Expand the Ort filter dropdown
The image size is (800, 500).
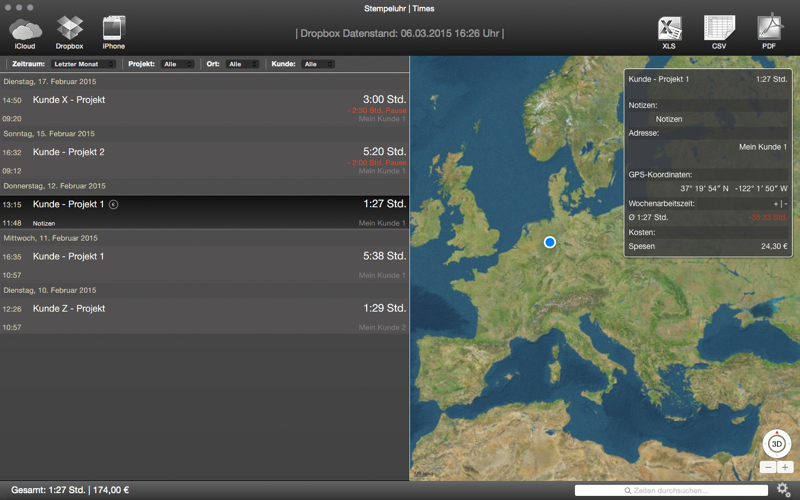tap(242, 64)
